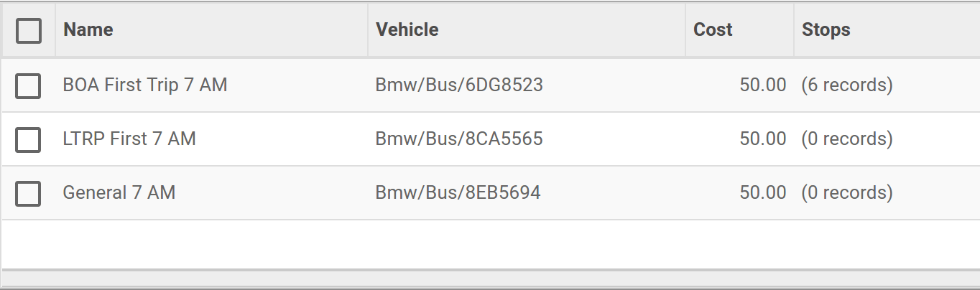The width and height of the screenshot is (980, 290).
Task: Click vehicle Bmw/Bus/6DG8523 cell
Action: click(459, 85)
